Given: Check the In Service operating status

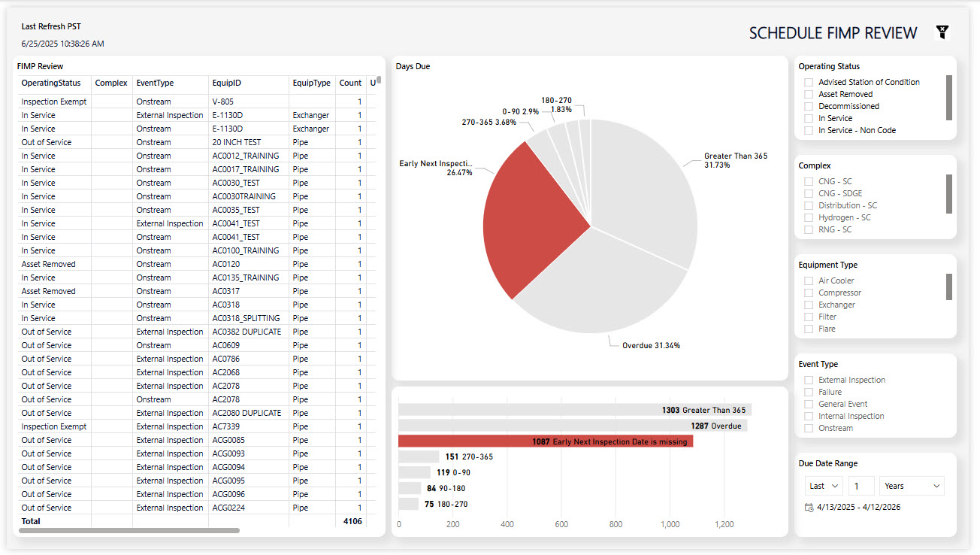Looking at the screenshot, I should point(809,119).
